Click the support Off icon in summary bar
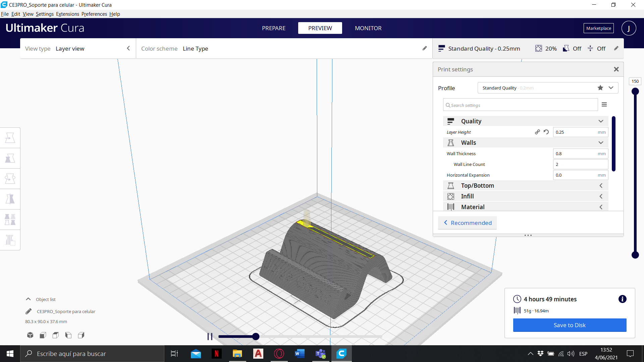The height and width of the screenshot is (362, 644). (x=566, y=48)
